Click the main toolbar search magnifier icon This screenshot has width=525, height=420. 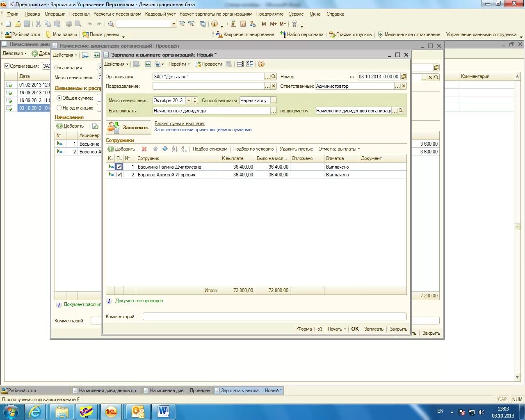click(x=111, y=24)
